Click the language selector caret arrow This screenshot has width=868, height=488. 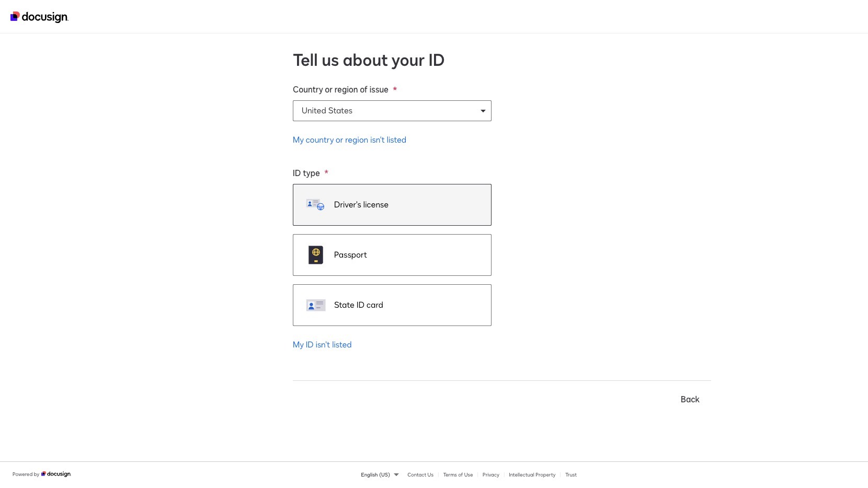pos(396,475)
